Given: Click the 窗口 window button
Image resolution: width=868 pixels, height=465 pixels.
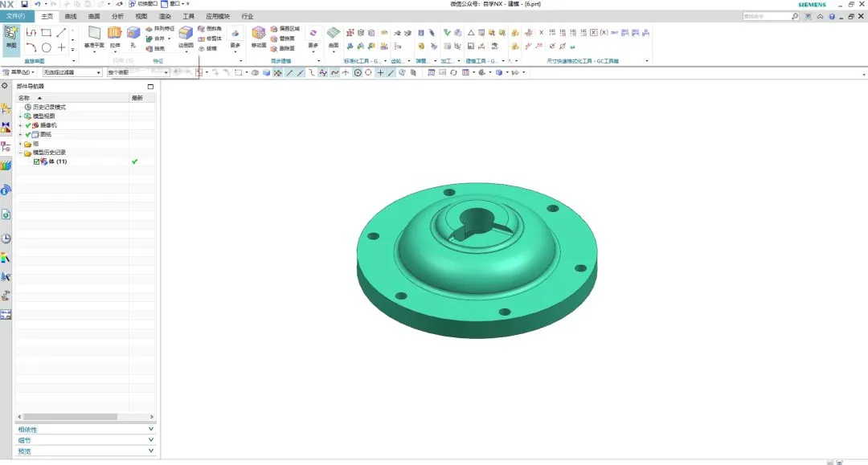Looking at the screenshot, I should [x=173, y=4].
